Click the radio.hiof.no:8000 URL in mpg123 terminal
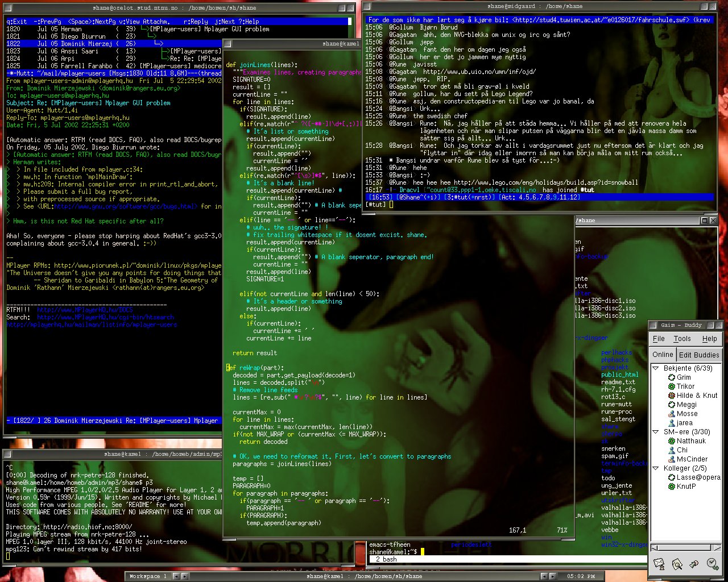 (x=88, y=527)
